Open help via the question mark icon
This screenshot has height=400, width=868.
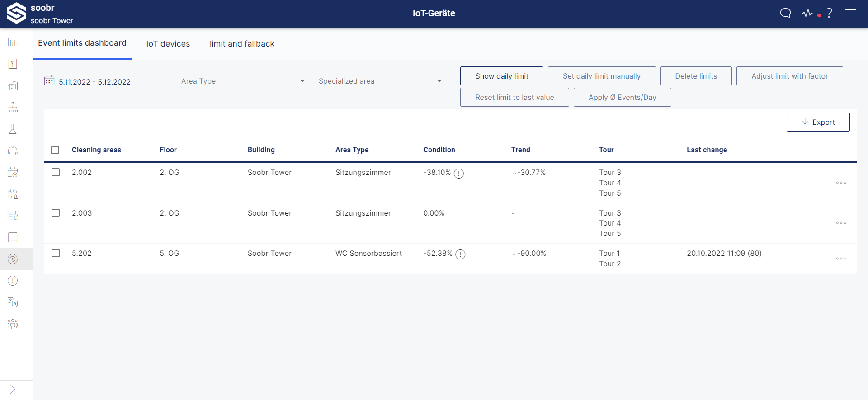coord(829,13)
